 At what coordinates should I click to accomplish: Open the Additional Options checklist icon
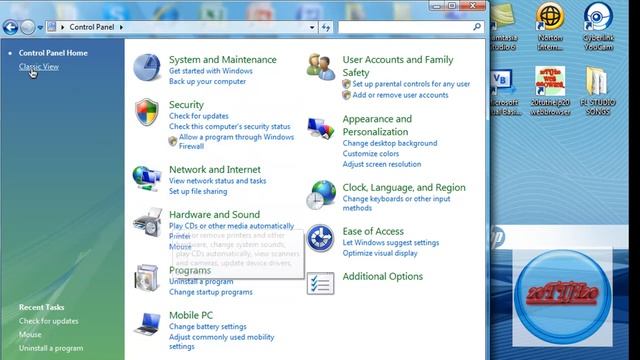pos(320,283)
